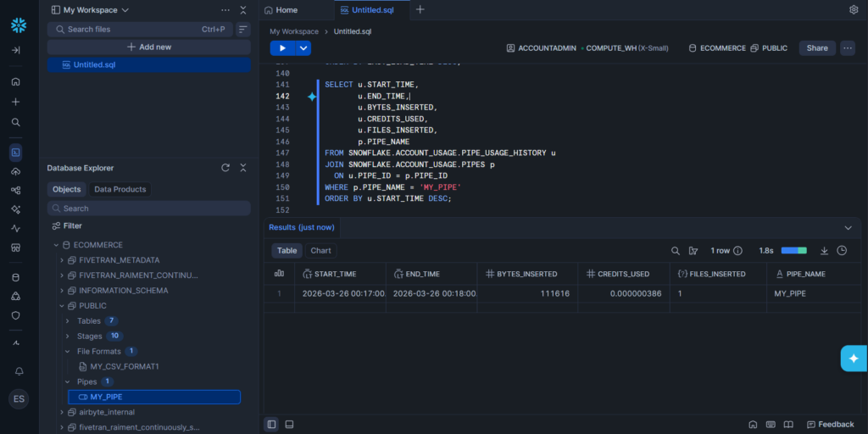Click the Create plus icon in sidebar
This screenshot has width=868, height=434.
[x=15, y=102]
